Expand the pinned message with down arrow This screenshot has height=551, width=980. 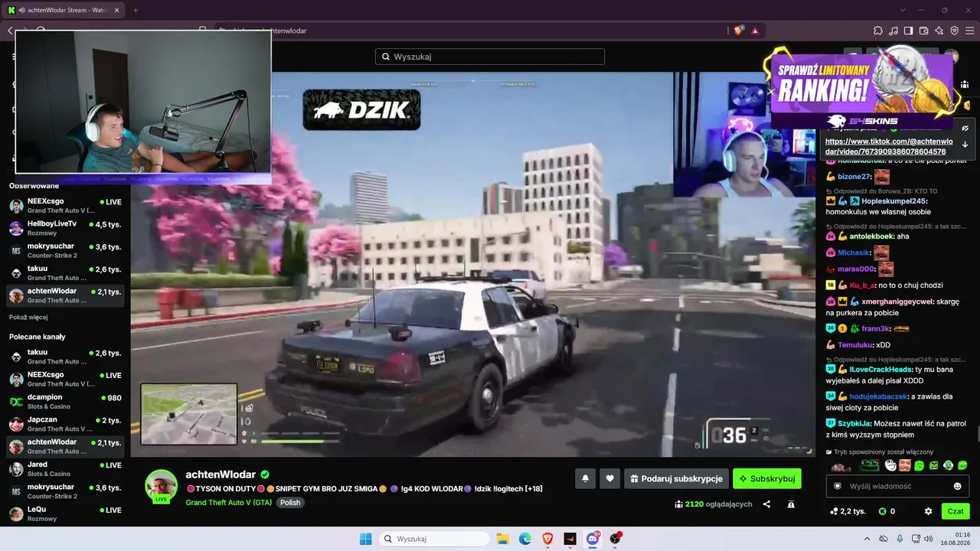click(965, 144)
